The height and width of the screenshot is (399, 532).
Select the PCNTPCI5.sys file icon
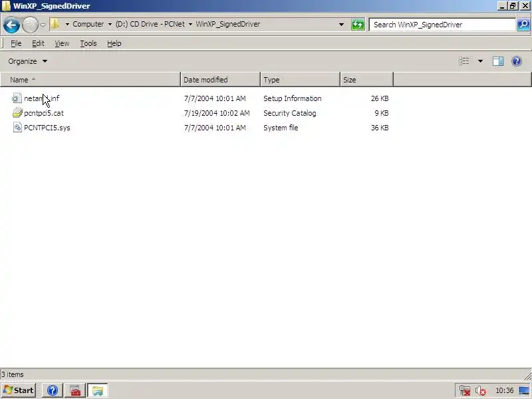point(17,128)
